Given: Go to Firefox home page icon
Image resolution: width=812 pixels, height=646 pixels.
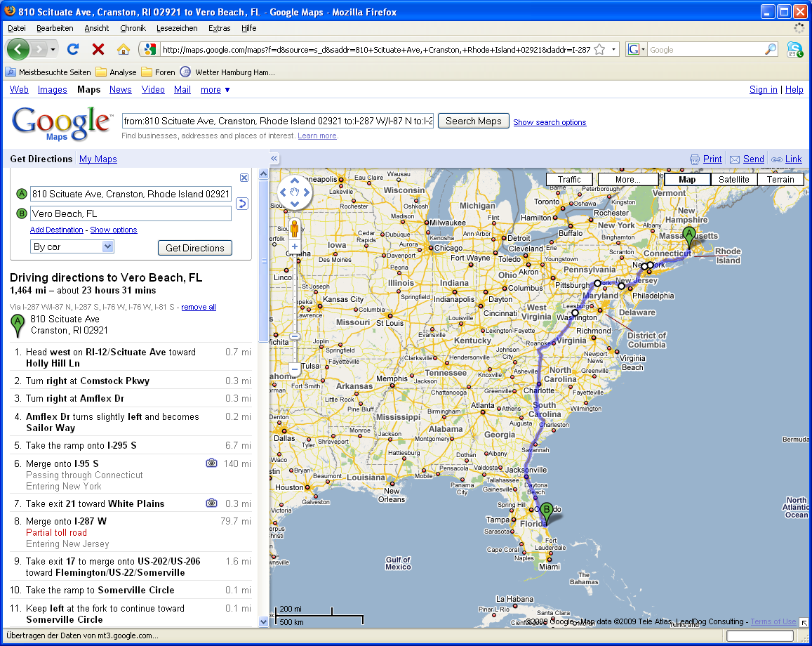Looking at the screenshot, I should point(124,49).
